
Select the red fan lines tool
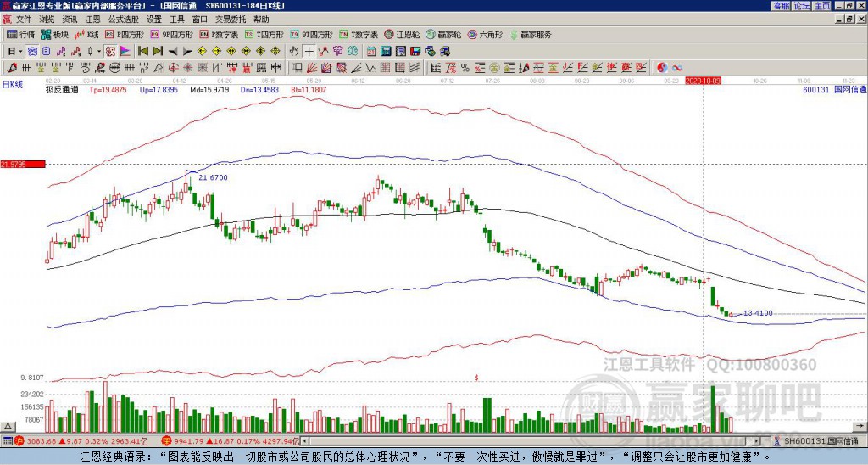point(312,68)
